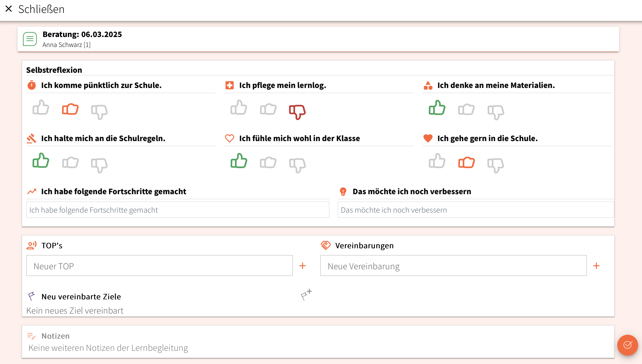Focus the 'Ich habe folgende Fortschritte gemacht' text field
The image size is (642, 364).
point(178,210)
